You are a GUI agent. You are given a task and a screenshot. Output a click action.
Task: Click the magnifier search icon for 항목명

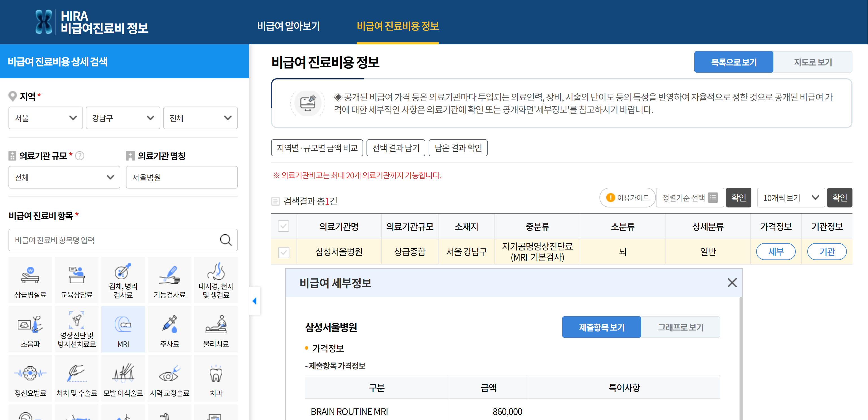point(226,240)
